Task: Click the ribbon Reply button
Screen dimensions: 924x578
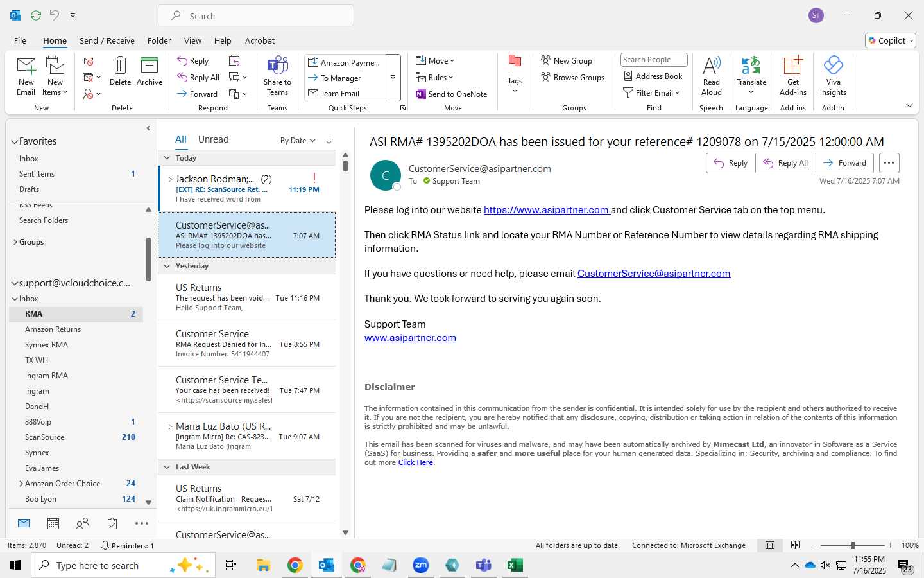Action: pyautogui.click(x=193, y=61)
